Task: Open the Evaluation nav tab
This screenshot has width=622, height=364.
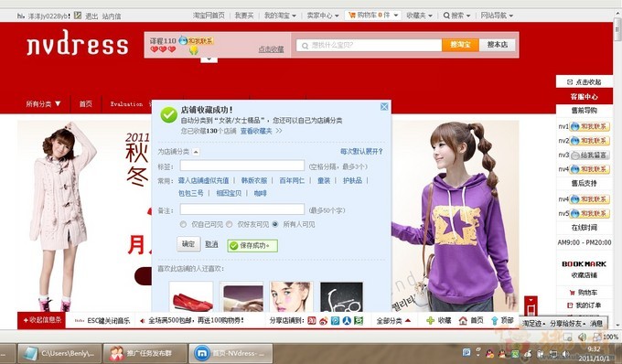Action: click(126, 104)
